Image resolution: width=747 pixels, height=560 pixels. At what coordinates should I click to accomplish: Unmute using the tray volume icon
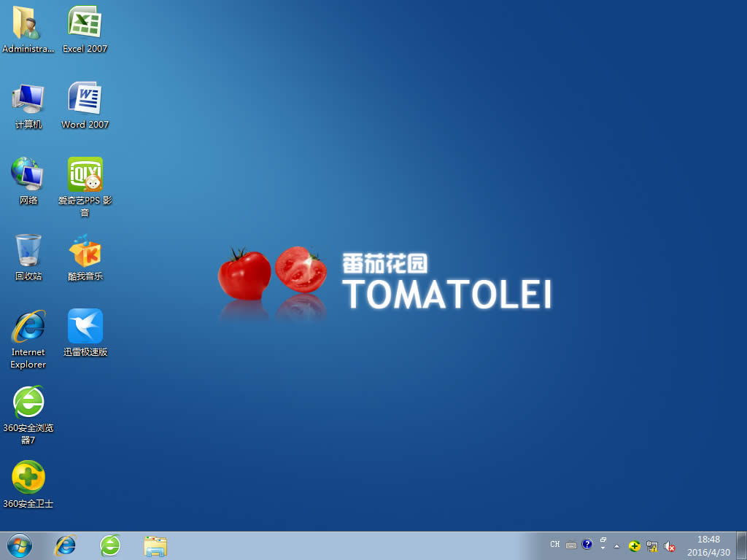[x=669, y=545]
